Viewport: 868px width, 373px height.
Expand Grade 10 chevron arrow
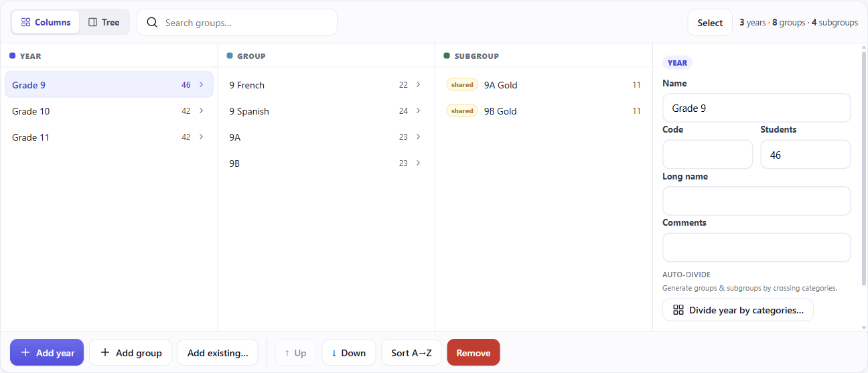[201, 110]
